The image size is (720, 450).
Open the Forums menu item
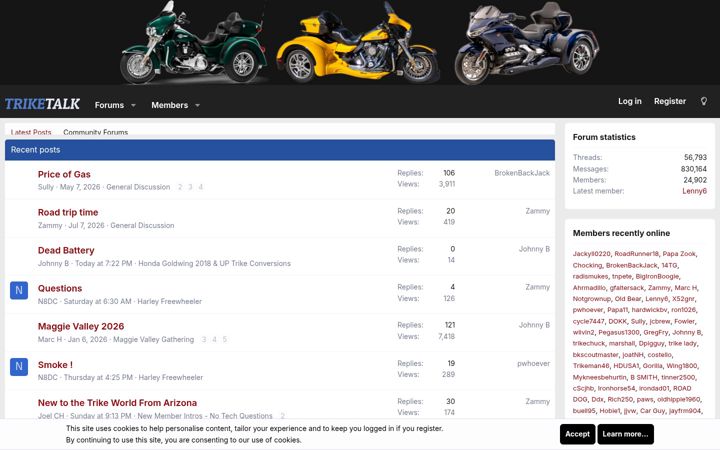pos(109,105)
